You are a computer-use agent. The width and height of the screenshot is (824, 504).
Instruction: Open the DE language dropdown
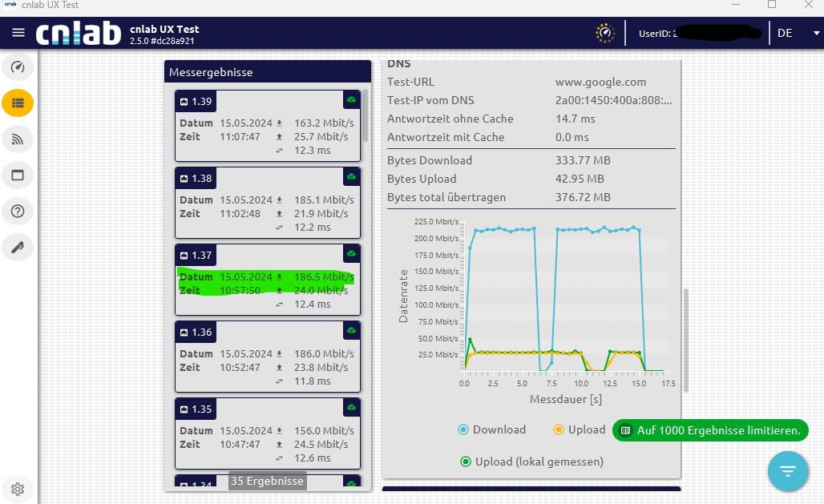(785, 33)
